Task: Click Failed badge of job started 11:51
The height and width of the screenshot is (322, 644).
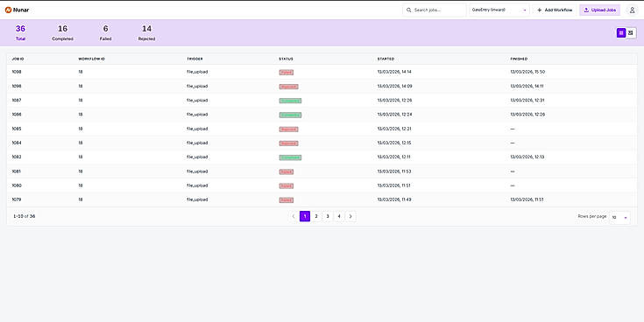Action: (287, 185)
